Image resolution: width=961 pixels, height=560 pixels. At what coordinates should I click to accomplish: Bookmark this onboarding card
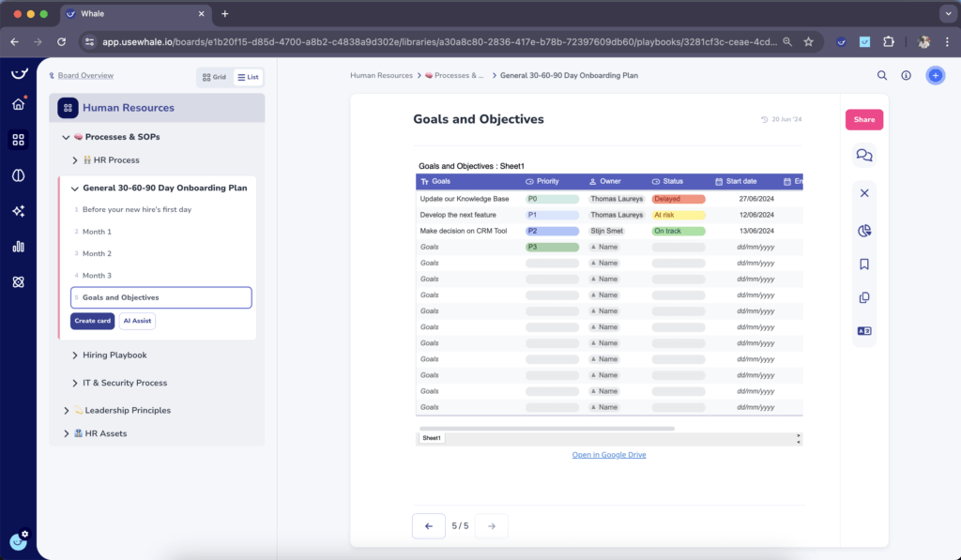pos(863,264)
